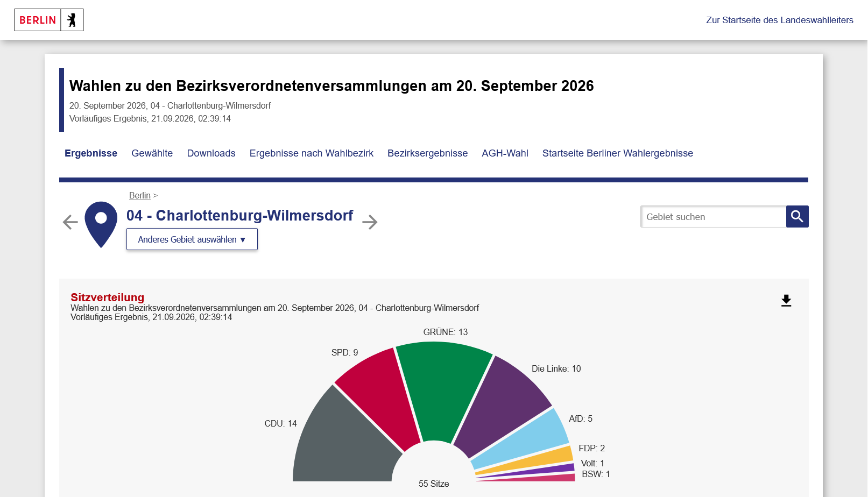Click the 'AfD: 5' chart label
The height and width of the screenshot is (497, 868).
point(581,419)
